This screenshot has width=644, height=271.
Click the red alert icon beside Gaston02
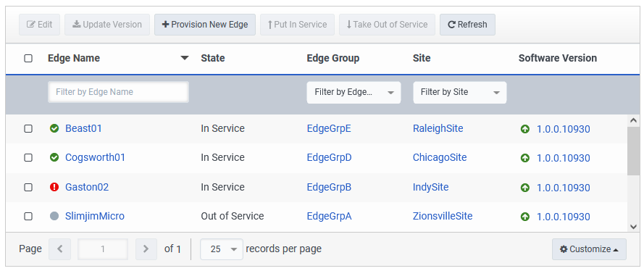pos(54,187)
